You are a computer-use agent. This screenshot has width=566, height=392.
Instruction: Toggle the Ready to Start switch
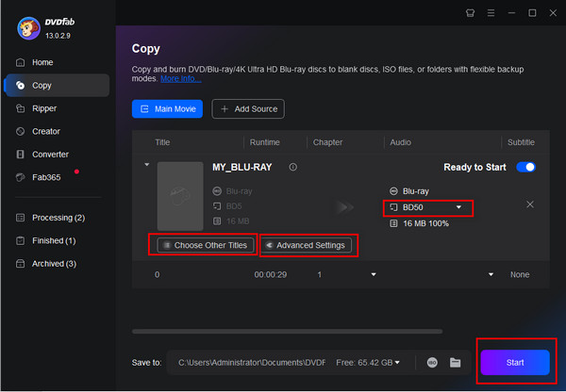[525, 167]
